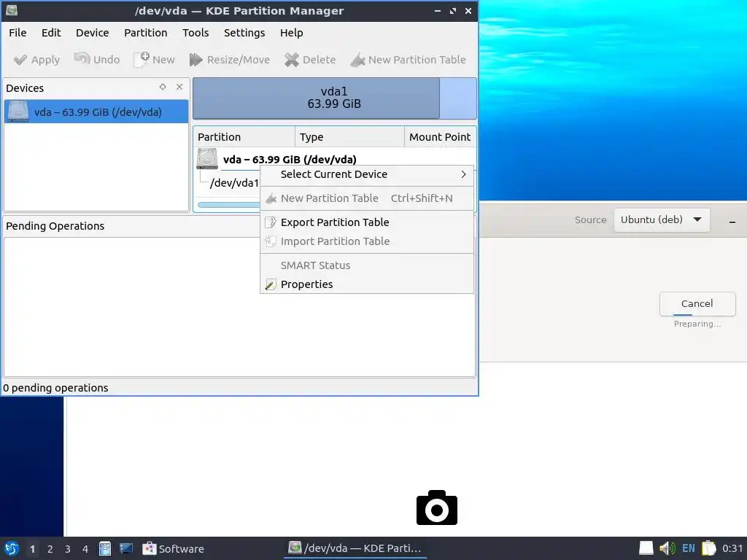
Task: Switch to workspace 4
Action: (85, 549)
